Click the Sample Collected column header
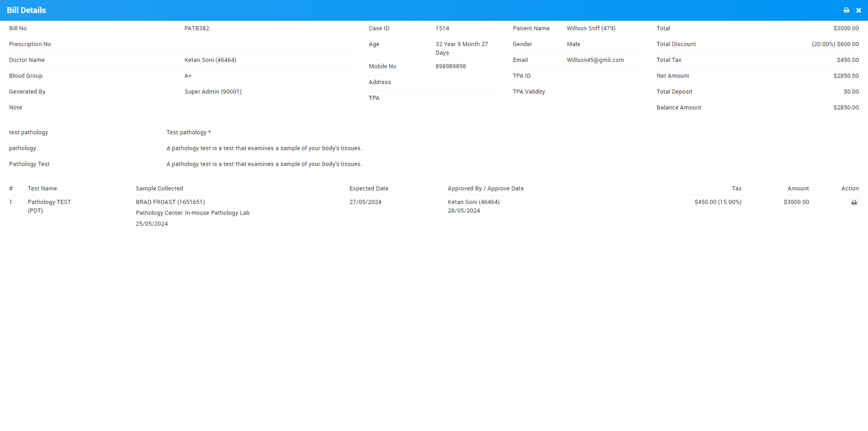This screenshot has width=868, height=431. click(159, 188)
